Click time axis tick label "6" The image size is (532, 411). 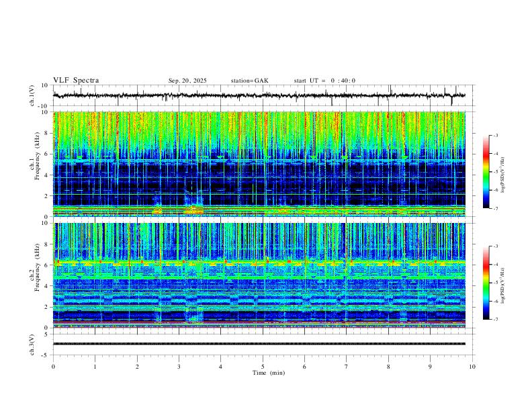coord(304,367)
